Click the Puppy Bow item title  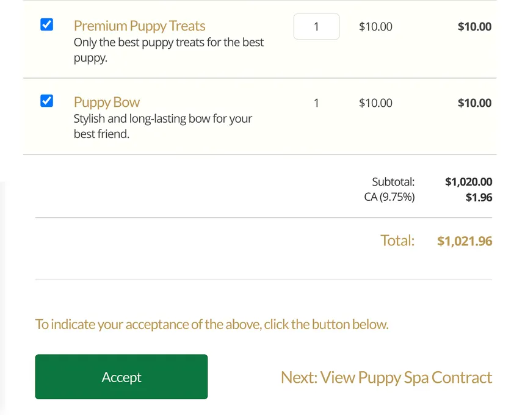(x=107, y=103)
